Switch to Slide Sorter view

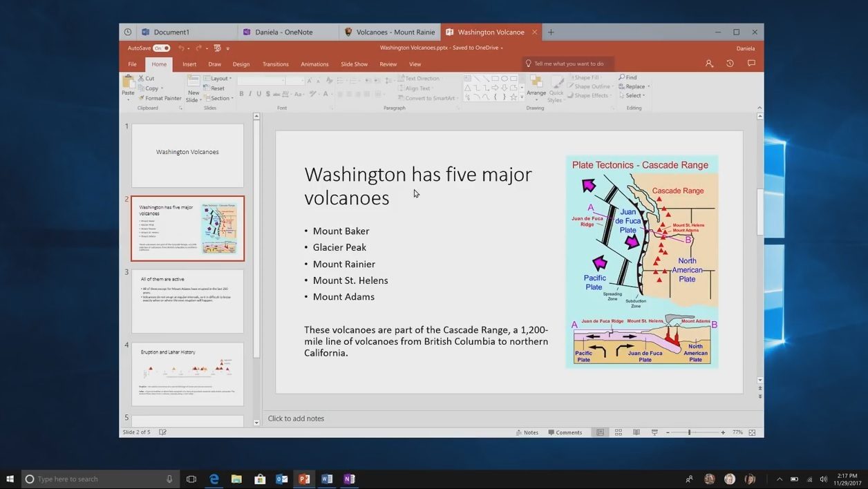point(619,432)
